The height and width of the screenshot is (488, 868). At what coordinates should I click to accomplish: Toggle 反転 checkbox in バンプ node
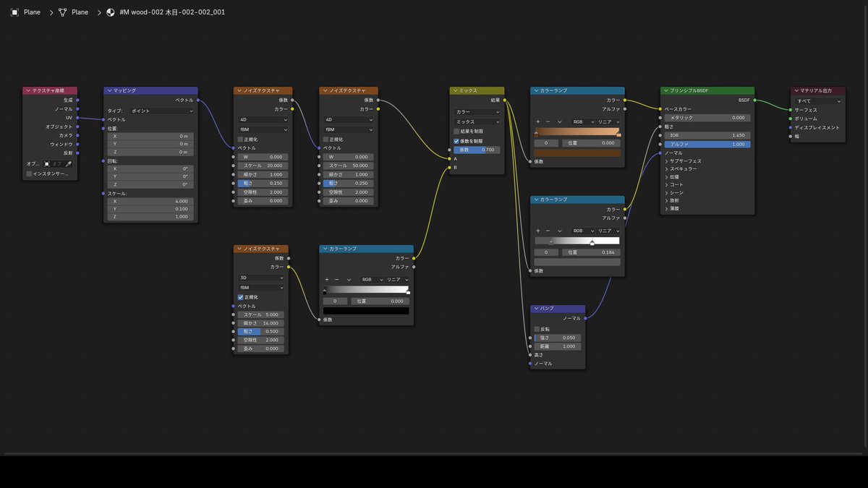(x=537, y=329)
